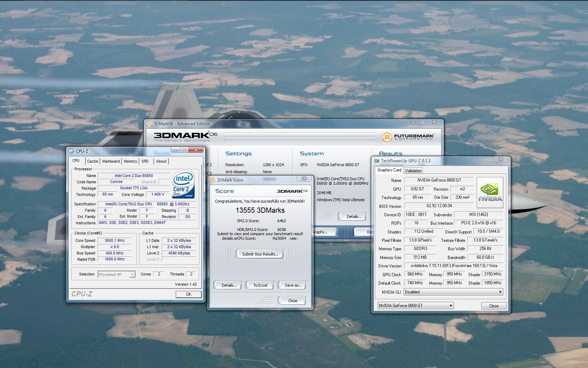Click the 13555 3DMarks score text
The width and height of the screenshot is (588, 368).
click(260, 210)
